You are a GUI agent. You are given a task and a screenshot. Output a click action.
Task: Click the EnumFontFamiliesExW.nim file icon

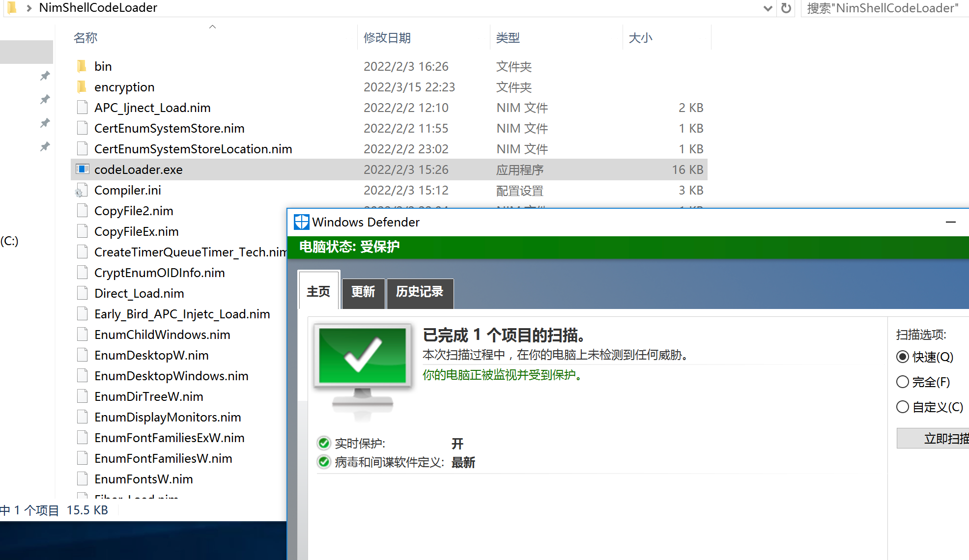(82, 438)
